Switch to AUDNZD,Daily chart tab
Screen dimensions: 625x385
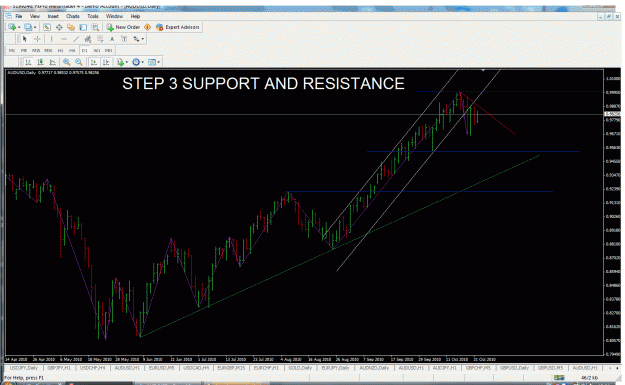pos(374,368)
